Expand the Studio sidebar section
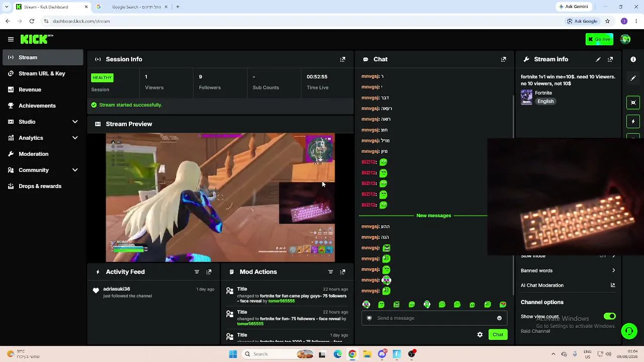The height and width of the screenshot is (362, 644). coord(75,122)
